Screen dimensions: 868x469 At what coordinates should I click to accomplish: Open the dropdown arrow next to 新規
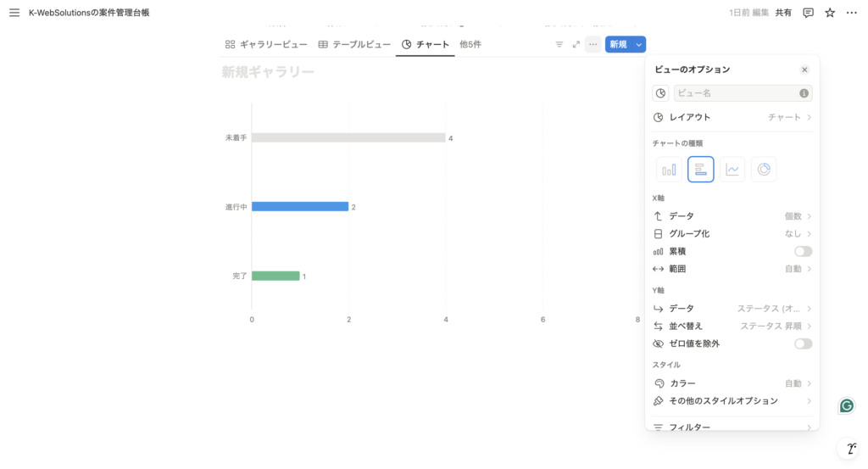coord(639,44)
